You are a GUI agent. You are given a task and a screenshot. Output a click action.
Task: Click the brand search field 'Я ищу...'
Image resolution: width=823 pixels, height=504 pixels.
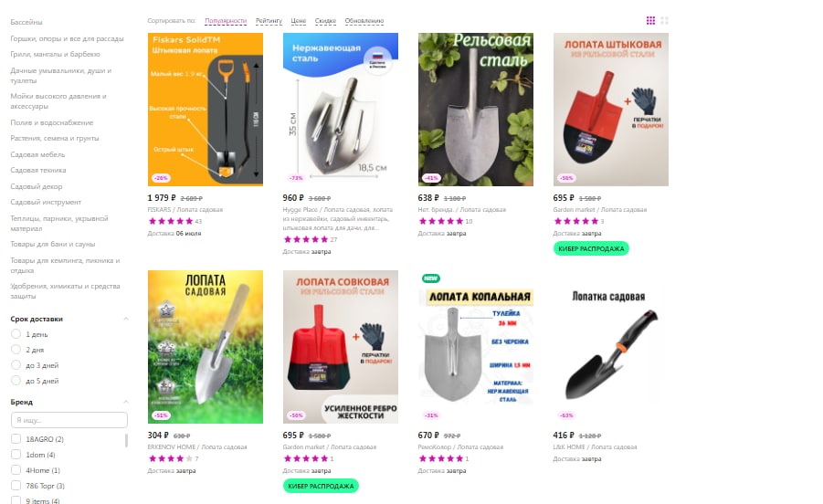click(x=69, y=420)
